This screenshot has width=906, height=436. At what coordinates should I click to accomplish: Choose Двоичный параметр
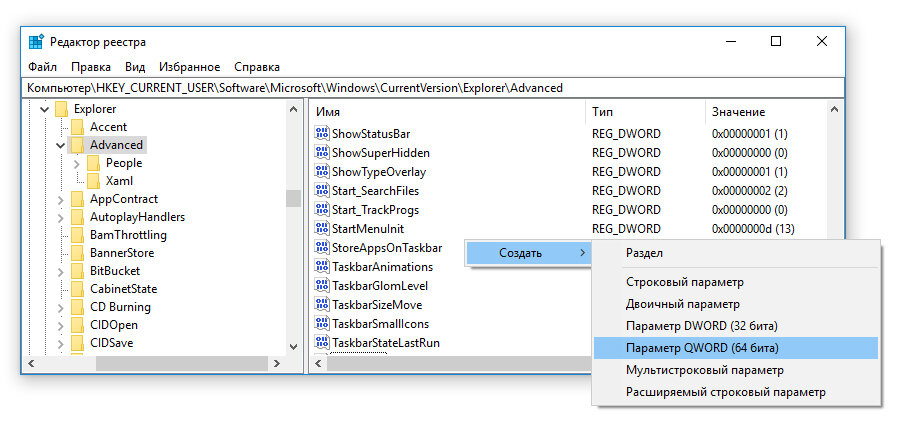point(736,304)
